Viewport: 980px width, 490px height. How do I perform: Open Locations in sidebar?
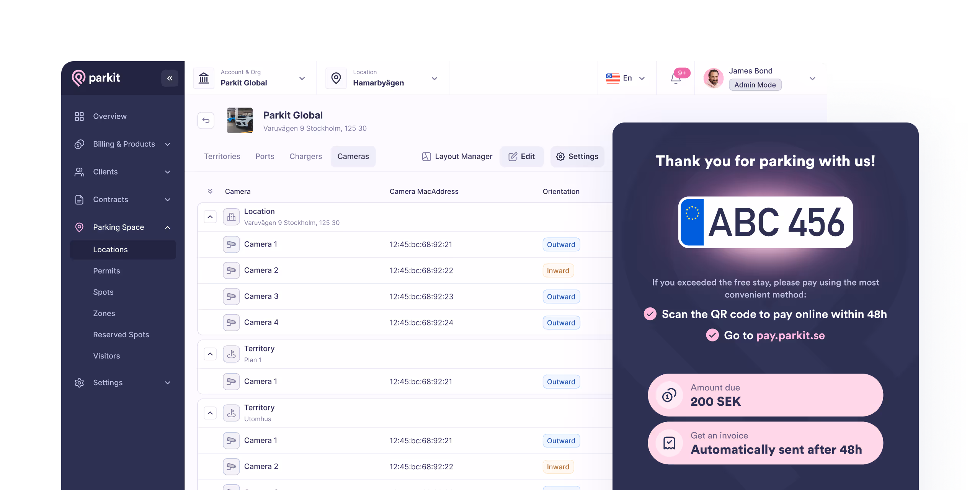(x=123, y=250)
